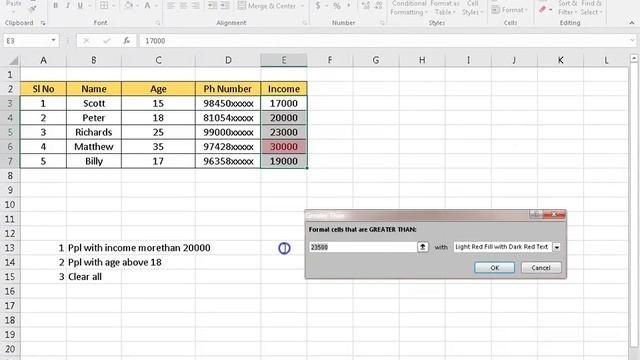
Task: Toggle Italic formatting in the ribbon
Action: (68, 5)
